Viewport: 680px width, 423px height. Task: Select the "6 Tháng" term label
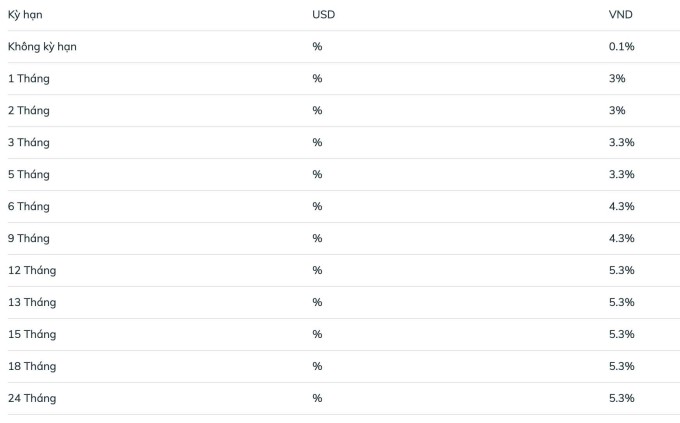pos(28,206)
